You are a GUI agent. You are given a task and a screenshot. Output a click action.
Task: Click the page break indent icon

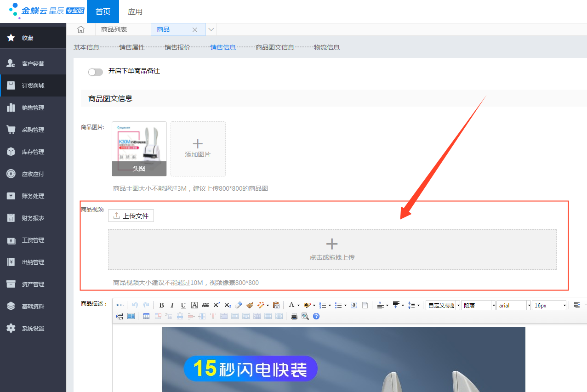pos(120,316)
